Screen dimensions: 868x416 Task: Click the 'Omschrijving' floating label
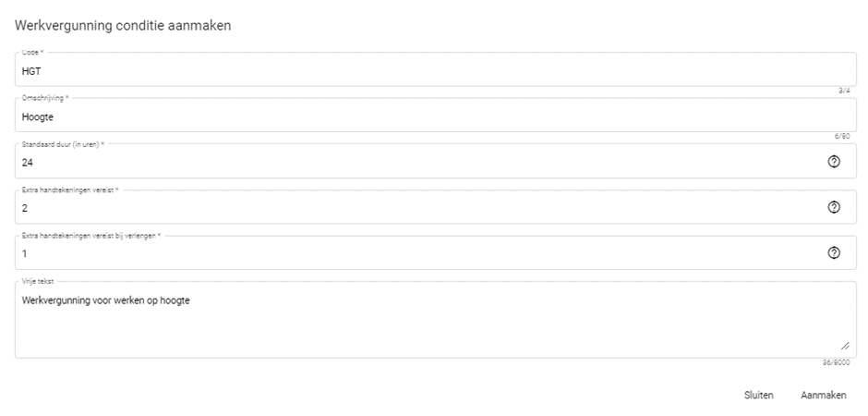click(45, 98)
